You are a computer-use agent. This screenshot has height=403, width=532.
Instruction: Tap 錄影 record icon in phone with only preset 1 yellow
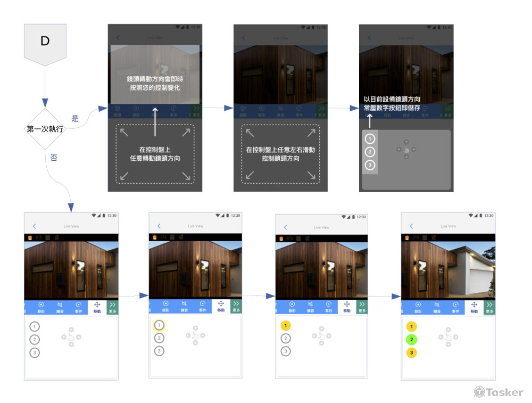tap(292, 307)
